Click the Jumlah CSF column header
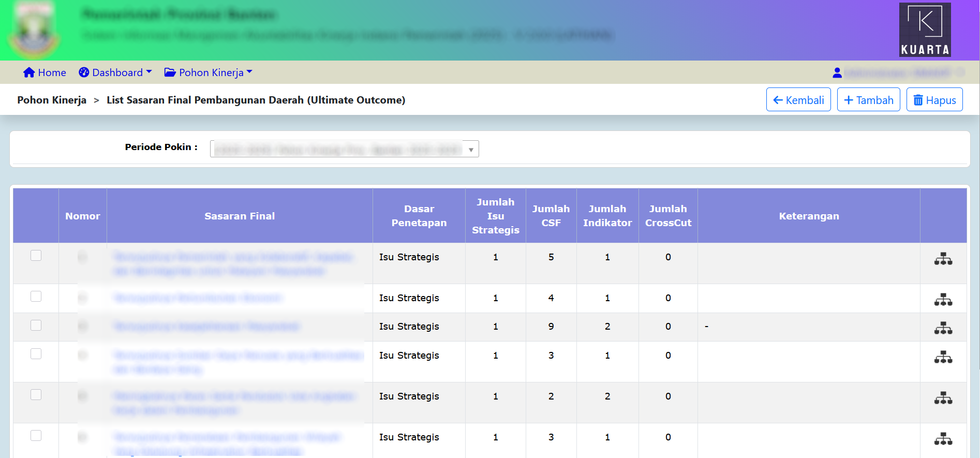The width and height of the screenshot is (980, 458). tap(551, 216)
